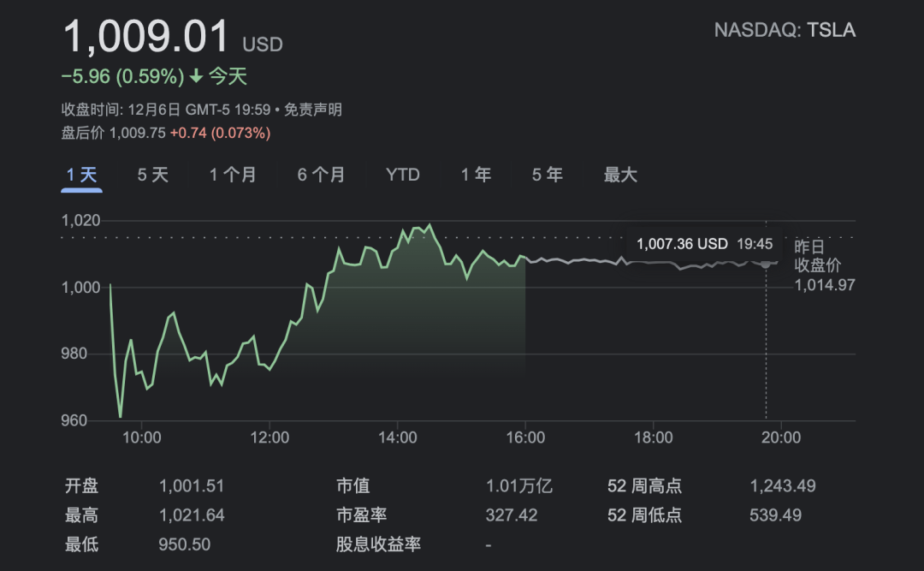View the 5 年 chart tab
This screenshot has height=571, width=924.
(547, 175)
